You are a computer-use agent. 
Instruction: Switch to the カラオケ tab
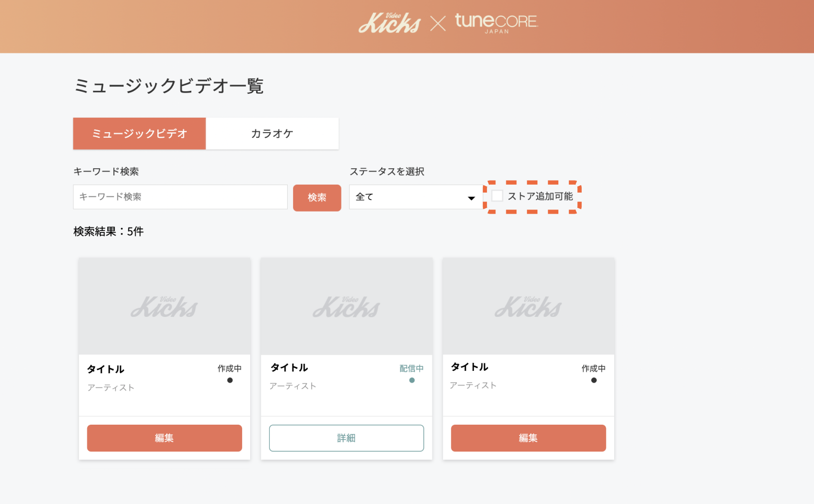(x=272, y=134)
